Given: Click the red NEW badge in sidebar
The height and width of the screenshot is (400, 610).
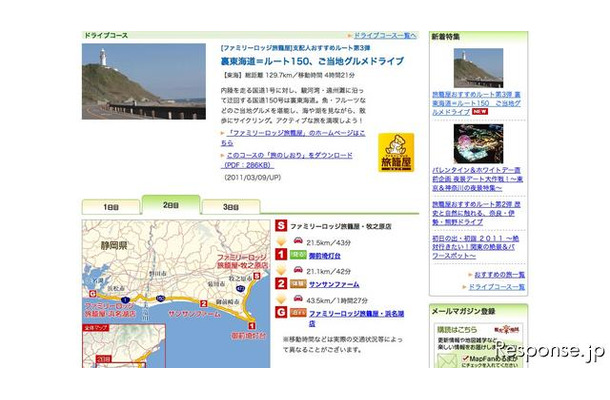Looking at the screenshot, I should pos(480,112).
